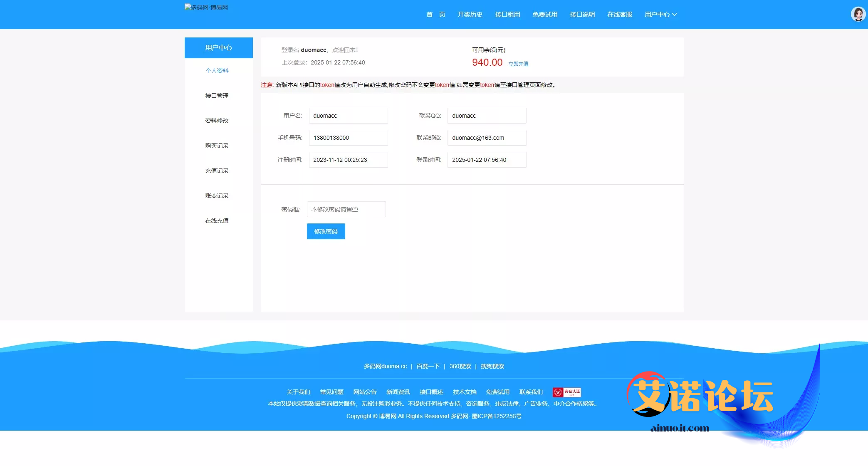The height and width of the screenshot is (466, 868).
Task: Click the real-name certification badge in footer
Action: (x=566, y=392)
